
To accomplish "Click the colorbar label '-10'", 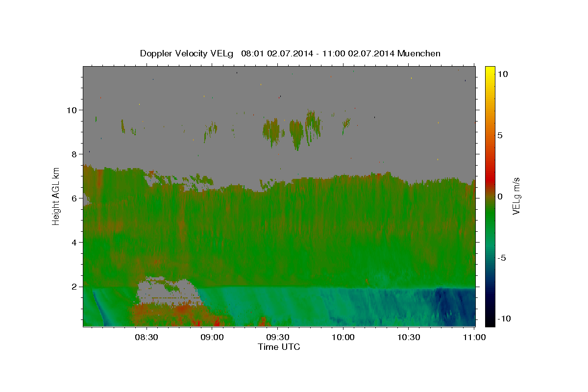I will tap(504, 318).
